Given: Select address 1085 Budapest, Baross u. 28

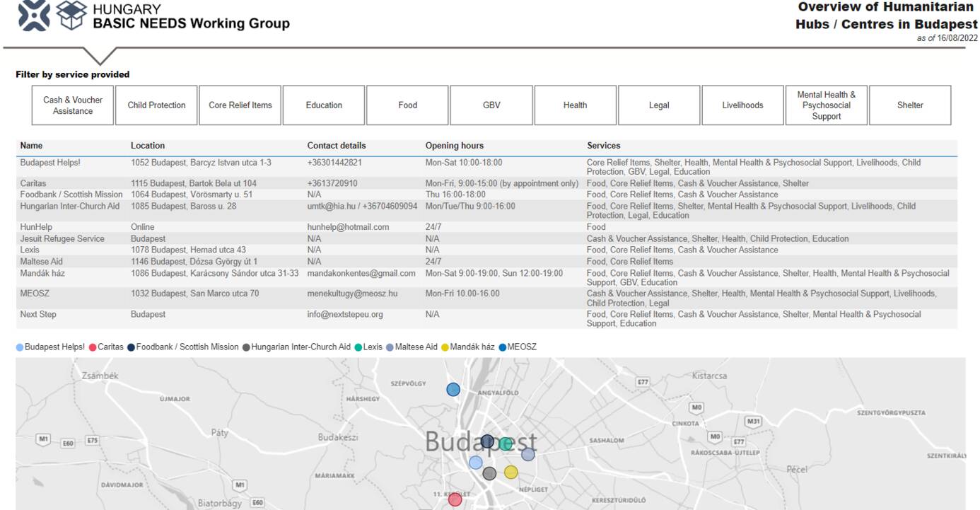Looking at the screenshot, I should tap(184, 206).
